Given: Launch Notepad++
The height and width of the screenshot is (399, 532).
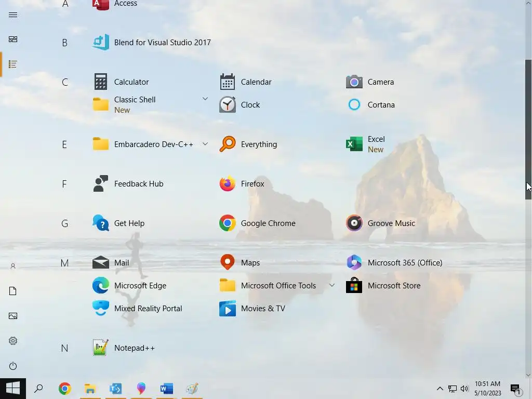Looking at the screenshot, I should (124, 348).
